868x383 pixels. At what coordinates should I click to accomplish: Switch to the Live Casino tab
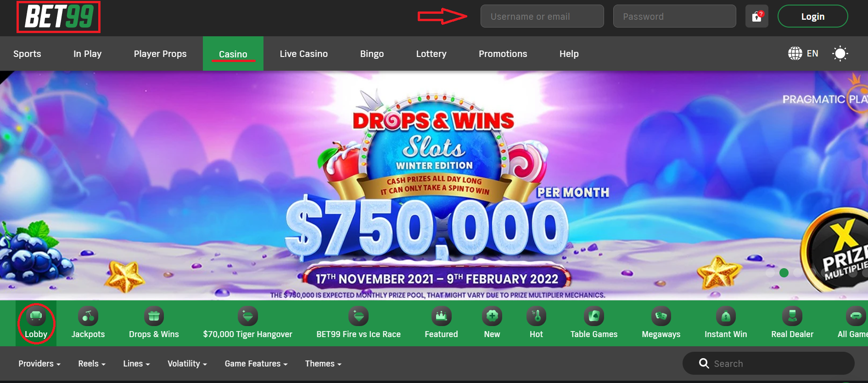tap(304, 54)
